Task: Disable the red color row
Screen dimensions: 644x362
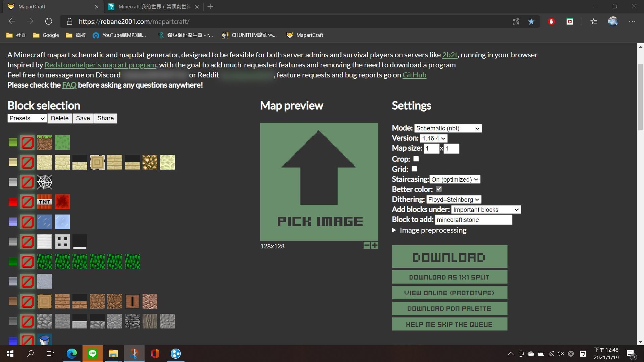Action: 27,202
